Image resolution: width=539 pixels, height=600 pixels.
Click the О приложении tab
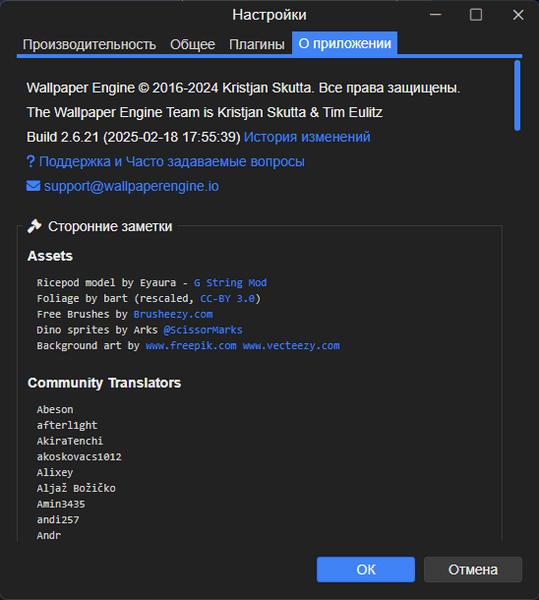click(345, 44)
